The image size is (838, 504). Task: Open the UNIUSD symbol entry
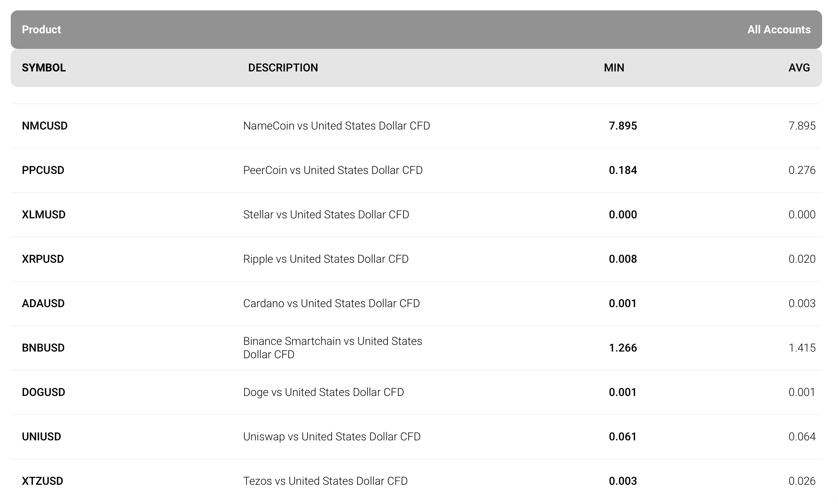41,437
